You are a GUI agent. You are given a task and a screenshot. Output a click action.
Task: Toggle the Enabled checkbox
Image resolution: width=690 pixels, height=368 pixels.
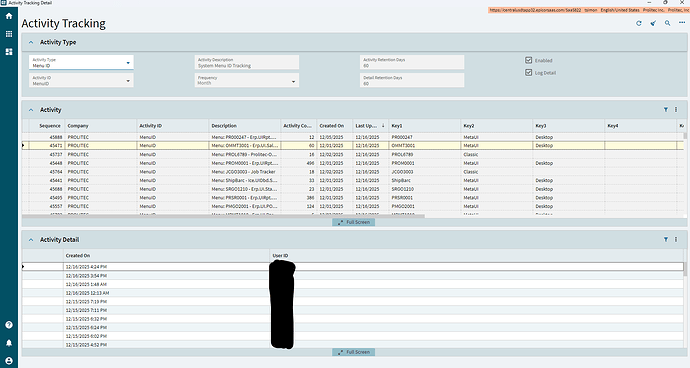[529, 60]
